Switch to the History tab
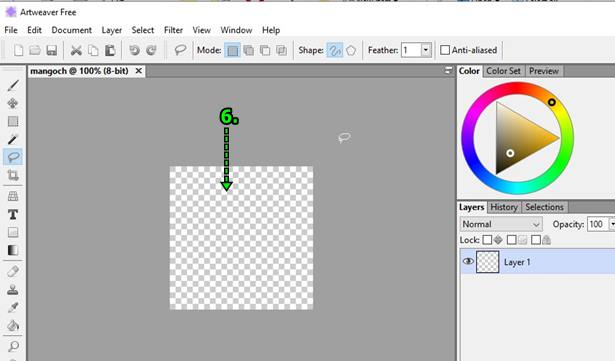 click(x=504, y=207)
